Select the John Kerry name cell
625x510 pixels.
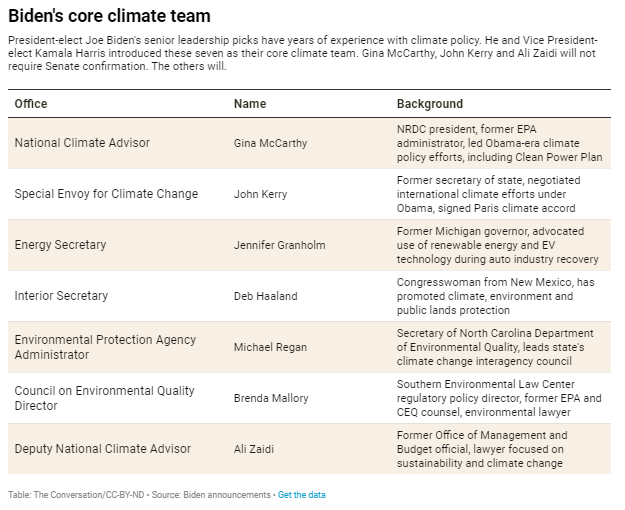click(x=259, y=194)
